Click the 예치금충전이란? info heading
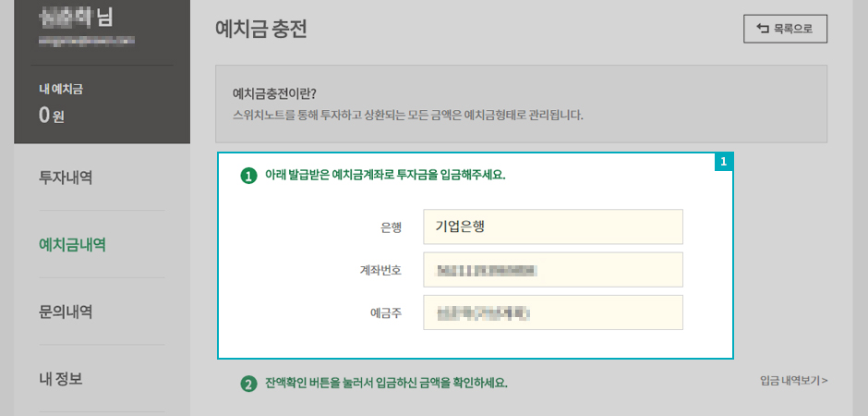The width and height of the screenshot is (868, 416). click(x=274, y=93)
